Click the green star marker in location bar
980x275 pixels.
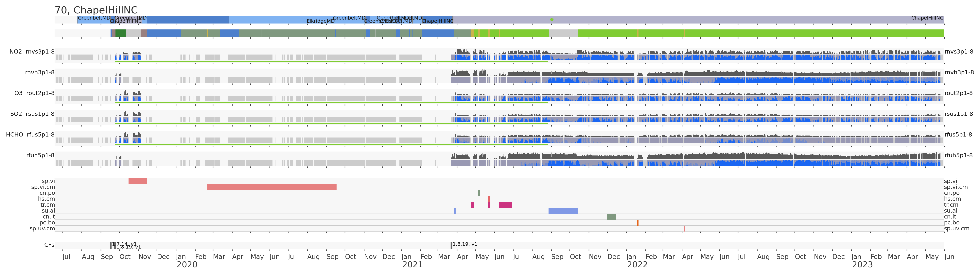point(552,19)
